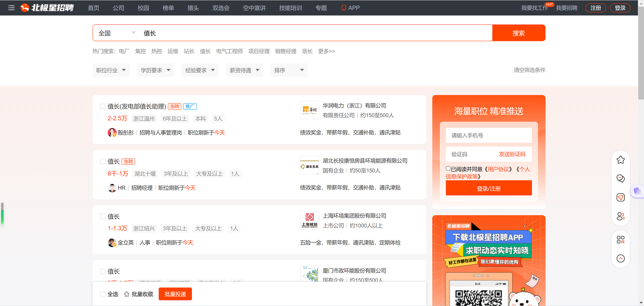This screenshot has height=306, width=644.
Task: Click hot search term 电气工程师
Action: 230,51
